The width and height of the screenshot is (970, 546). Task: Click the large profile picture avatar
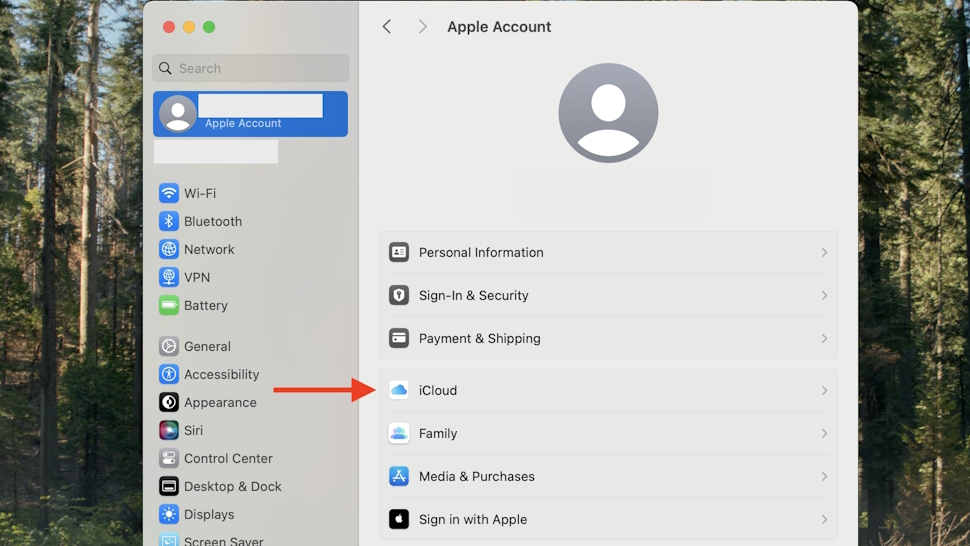point(608,113)
